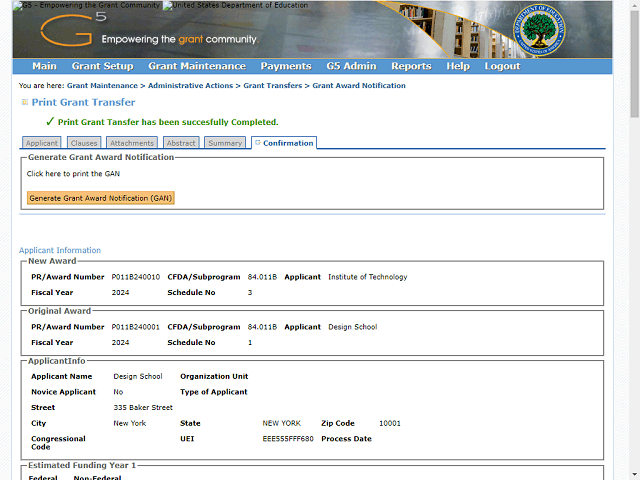640x480 pixels.
Task: Follow the Grant Award Notification breadcrumb link
Action: click(359, 86)
